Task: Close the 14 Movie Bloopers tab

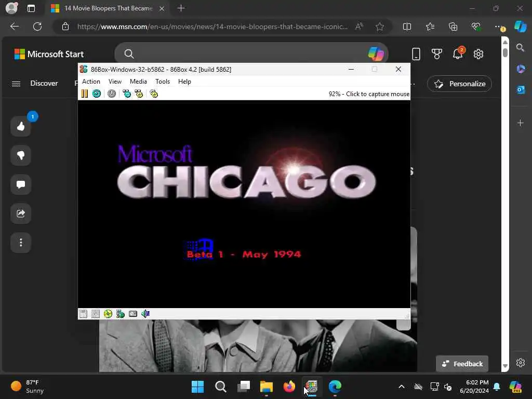Action: (x=162, y=8)
